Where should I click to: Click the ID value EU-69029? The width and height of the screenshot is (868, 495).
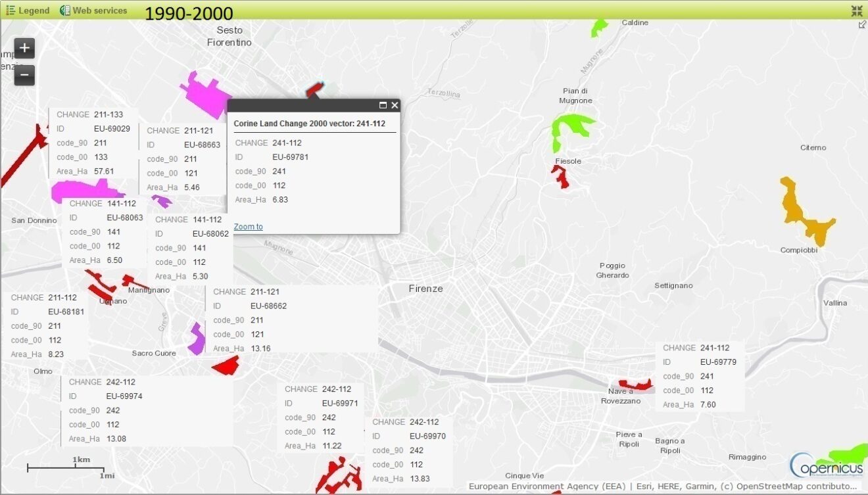pos(112,129)
